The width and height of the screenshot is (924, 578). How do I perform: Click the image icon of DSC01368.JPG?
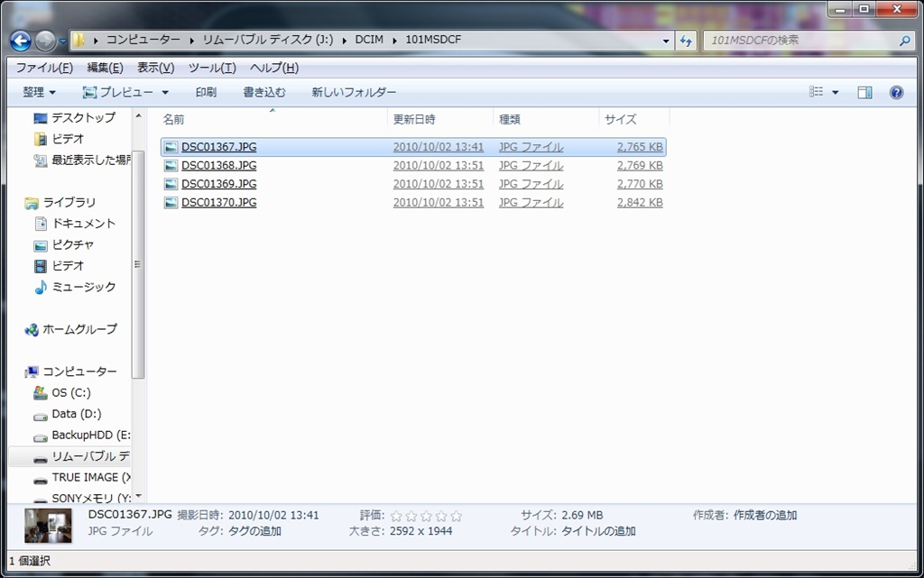coord(171,165)
